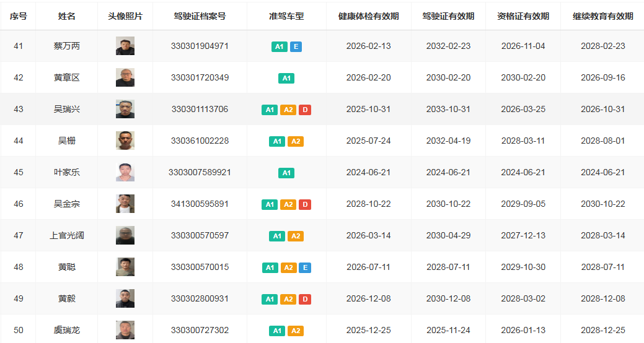644x343 pixels.
Task: Click the name 上官光阔
Action: (66, 236)
